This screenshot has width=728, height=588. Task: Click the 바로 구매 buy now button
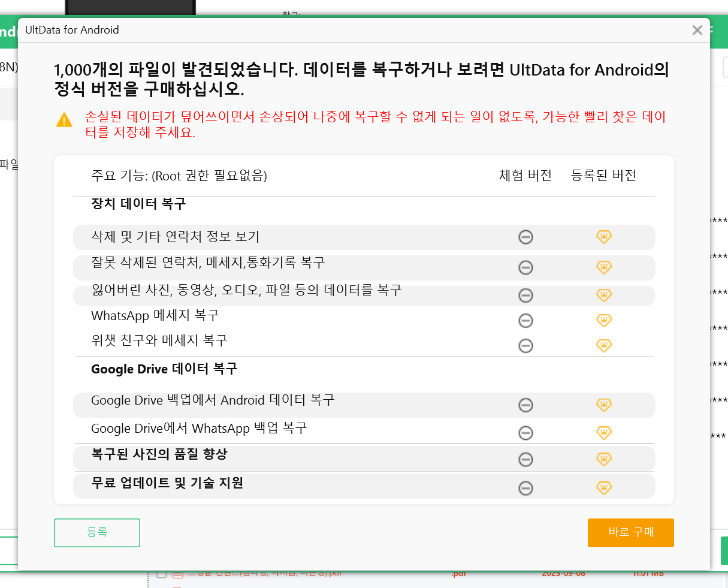pos(631,532)
